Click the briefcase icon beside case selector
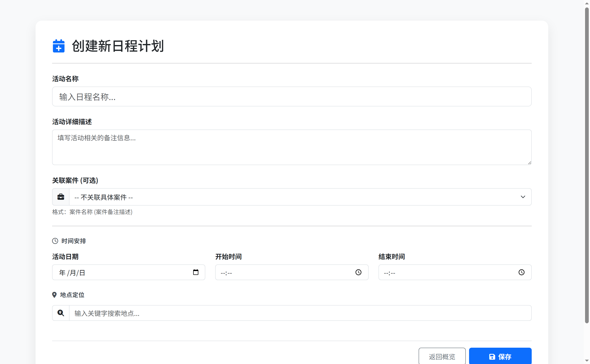 click(x=61, y=197)
